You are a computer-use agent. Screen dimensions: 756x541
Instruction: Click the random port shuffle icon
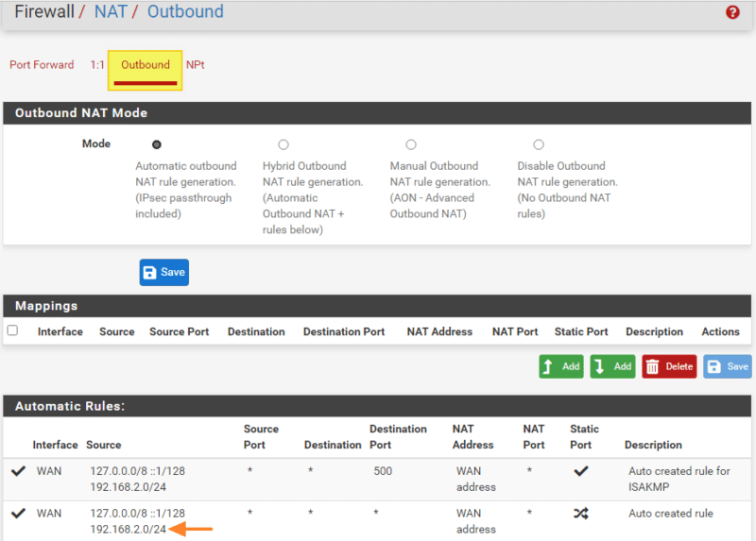point(581,514)
